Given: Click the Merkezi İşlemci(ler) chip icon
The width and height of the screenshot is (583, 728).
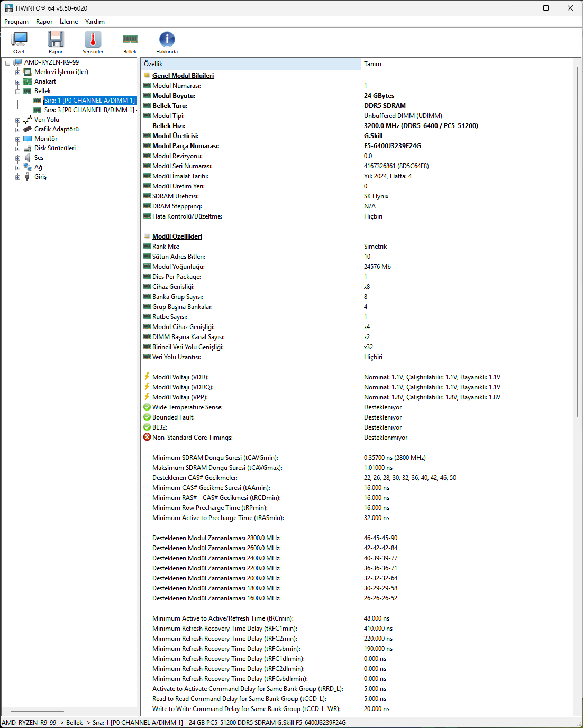Looking at the screenshot, I should (28, 72).
